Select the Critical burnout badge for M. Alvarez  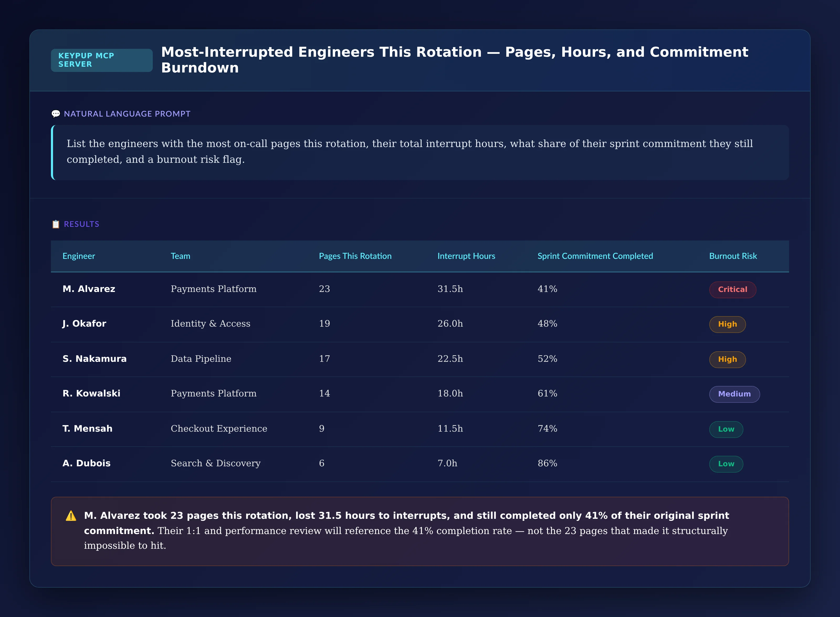[732, 289]
